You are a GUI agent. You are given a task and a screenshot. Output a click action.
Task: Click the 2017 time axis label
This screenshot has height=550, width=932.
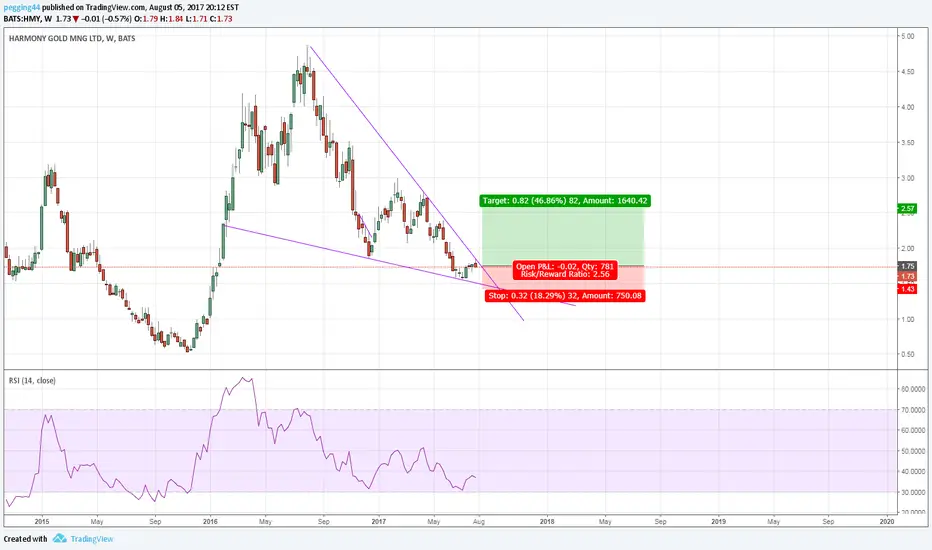click(x=379, y=521)
